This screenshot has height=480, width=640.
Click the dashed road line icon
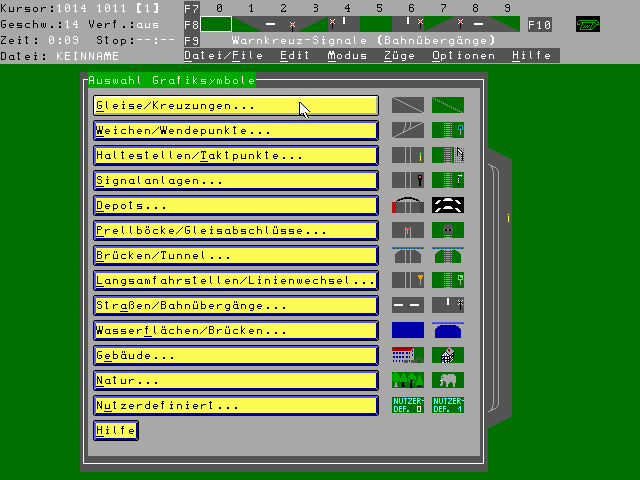(407, 305)
